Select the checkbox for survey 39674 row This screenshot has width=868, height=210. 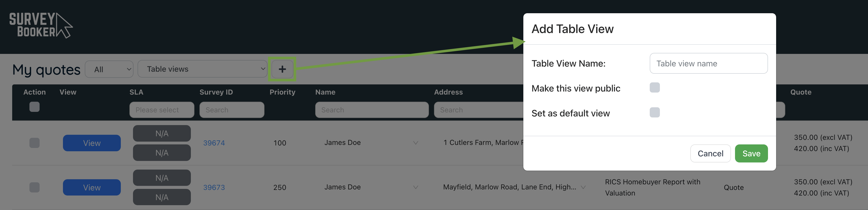pos(34,143)
